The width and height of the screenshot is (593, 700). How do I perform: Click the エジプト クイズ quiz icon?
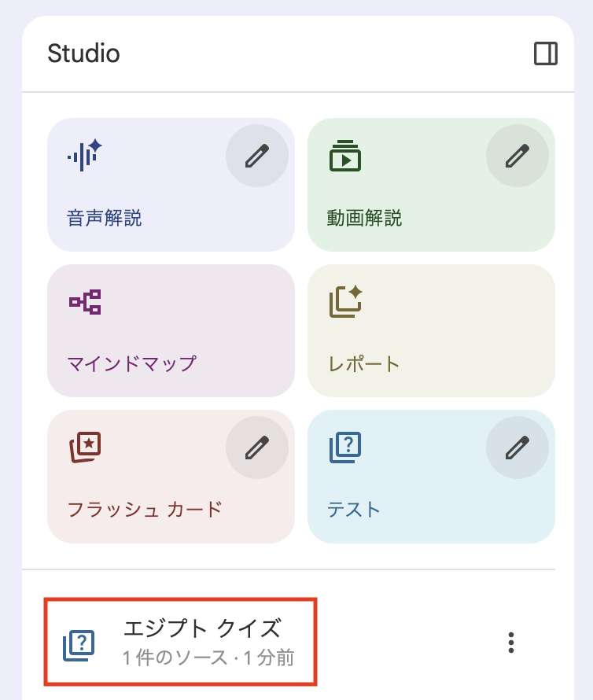(79, 645)
